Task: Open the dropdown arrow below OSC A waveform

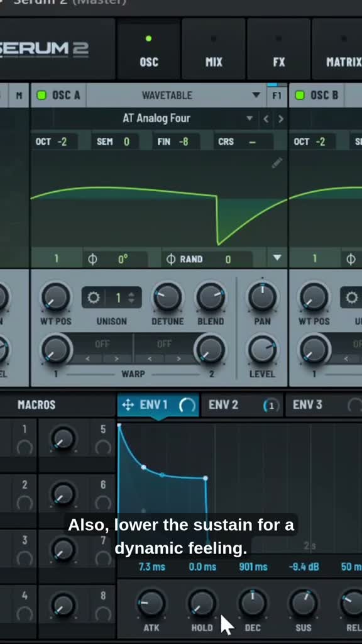Action: [x=277, y=258]
